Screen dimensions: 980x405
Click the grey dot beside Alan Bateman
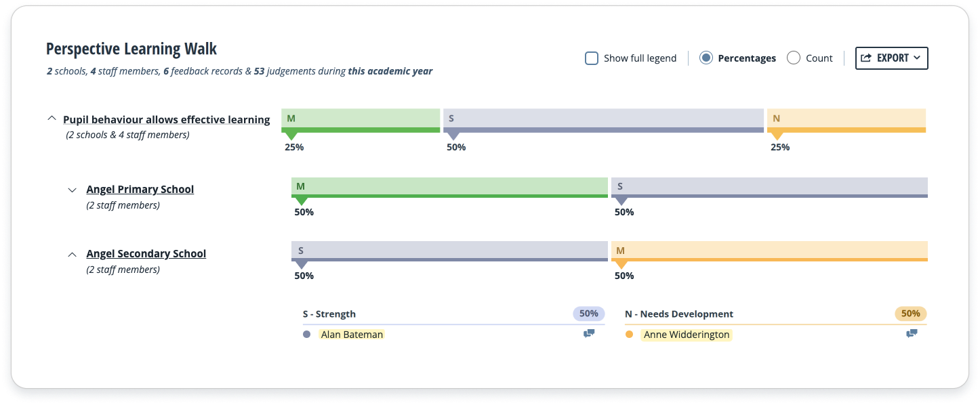[x=307, y=335]
